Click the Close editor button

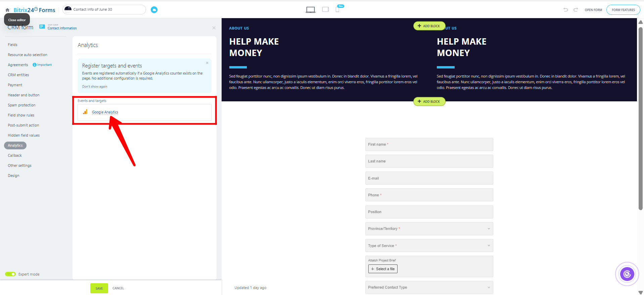pos(17,20)
